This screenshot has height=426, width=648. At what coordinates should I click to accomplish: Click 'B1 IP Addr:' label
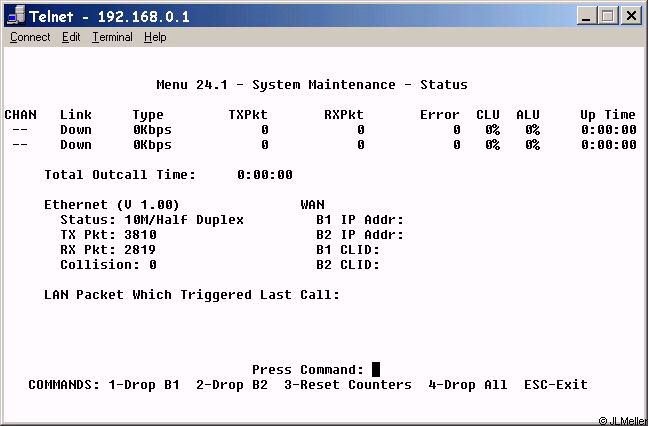pos(360,220)
